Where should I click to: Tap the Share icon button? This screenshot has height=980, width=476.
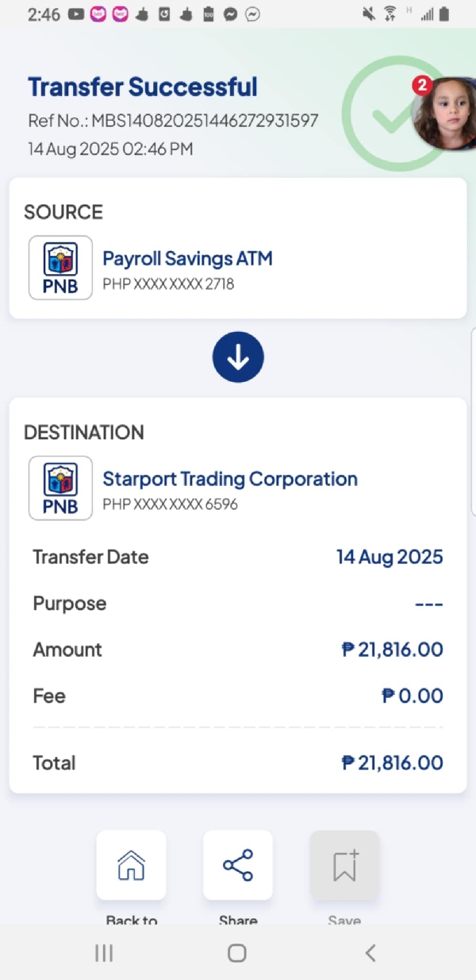click(237, 865)
